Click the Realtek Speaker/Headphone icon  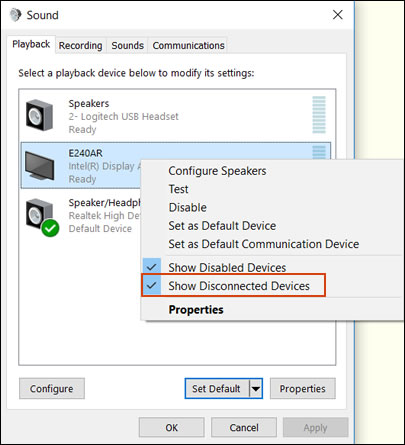(39, 214)
